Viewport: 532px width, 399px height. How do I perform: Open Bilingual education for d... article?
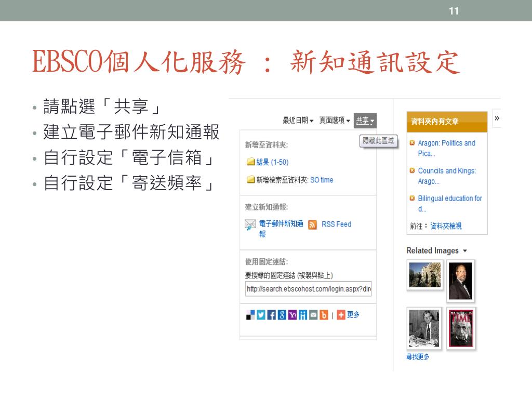tap(450, 204)
